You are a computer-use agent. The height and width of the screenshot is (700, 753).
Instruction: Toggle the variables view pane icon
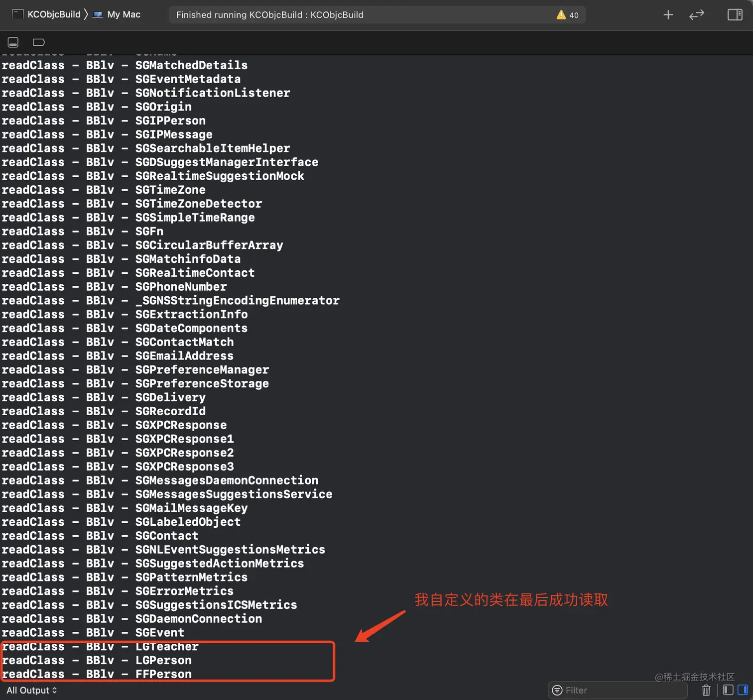tap(728, 690)
